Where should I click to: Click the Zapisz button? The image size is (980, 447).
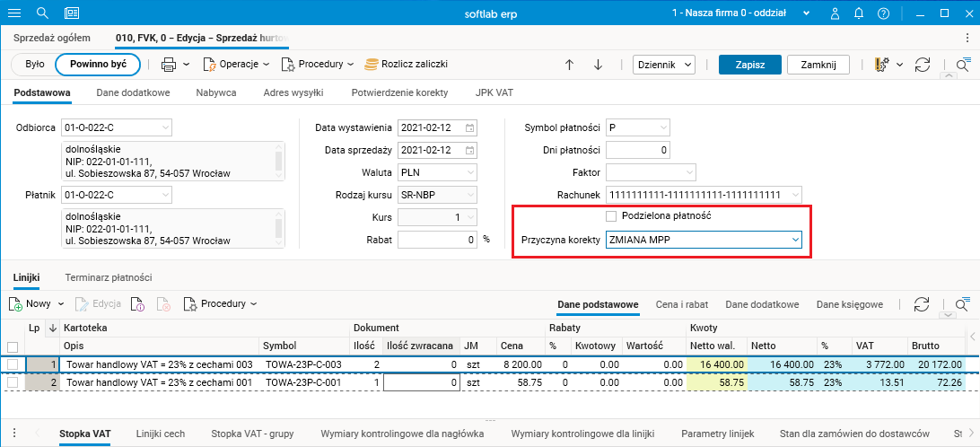tap(750, 65)
